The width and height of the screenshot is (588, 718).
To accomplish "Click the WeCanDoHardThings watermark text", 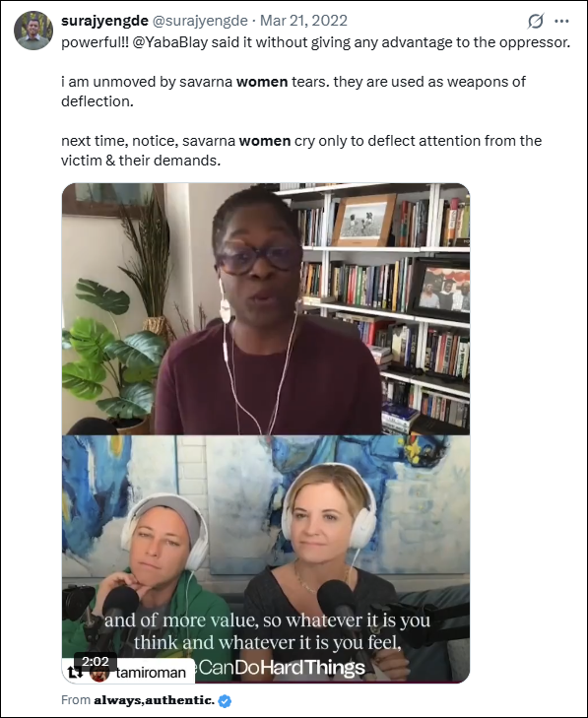I will pos(280,668).
